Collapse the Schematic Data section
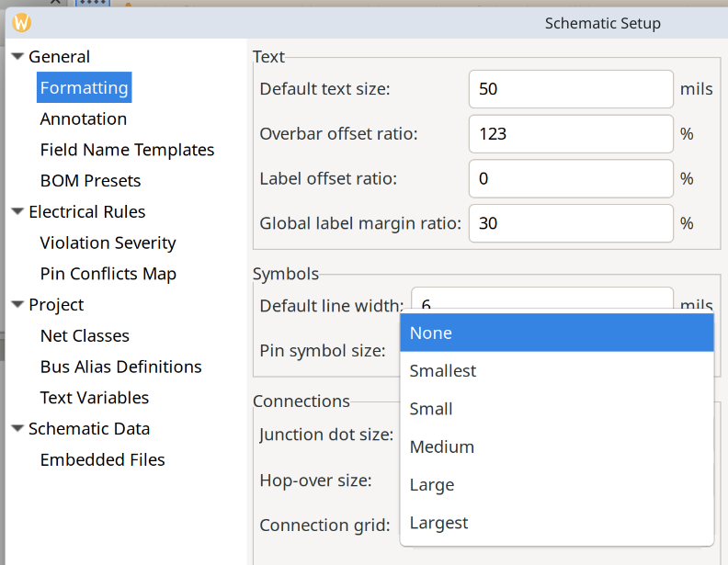728x565 pixels. (17, 429)
